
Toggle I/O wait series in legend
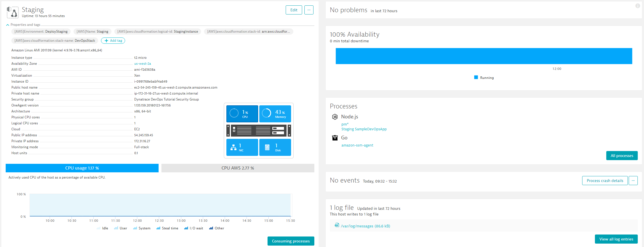click(194, 228)
